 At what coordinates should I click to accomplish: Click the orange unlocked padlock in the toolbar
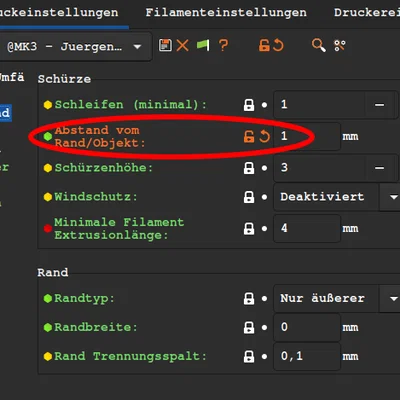tap(264, 45)
